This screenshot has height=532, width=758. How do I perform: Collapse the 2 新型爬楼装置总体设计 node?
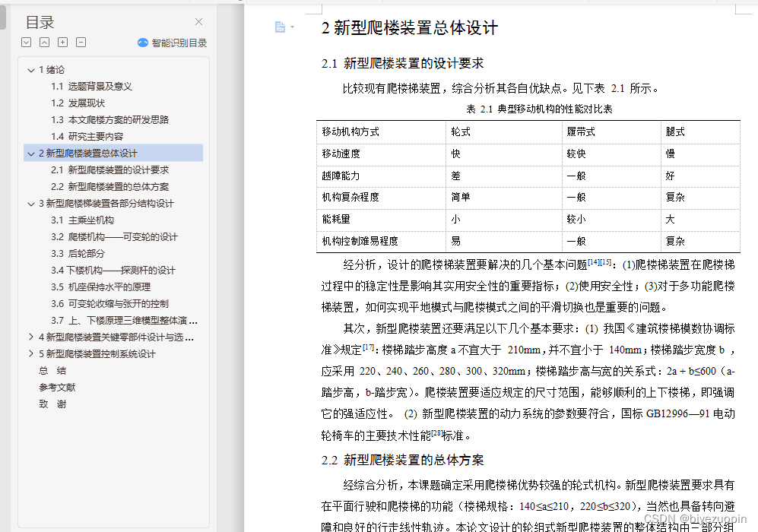[31, 154]
